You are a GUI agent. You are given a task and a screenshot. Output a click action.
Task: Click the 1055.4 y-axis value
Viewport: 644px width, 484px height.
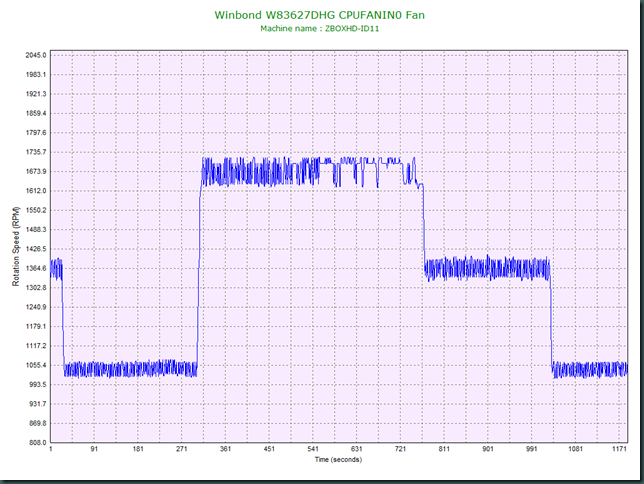point(36,365)
